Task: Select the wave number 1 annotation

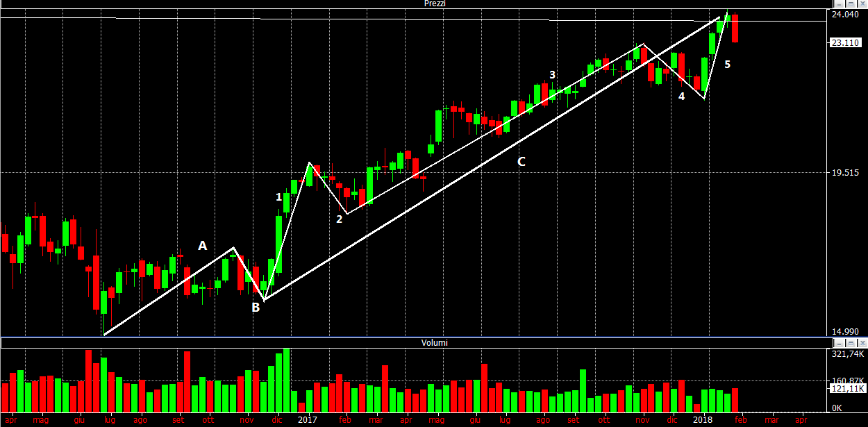Action: coord(279,197)
